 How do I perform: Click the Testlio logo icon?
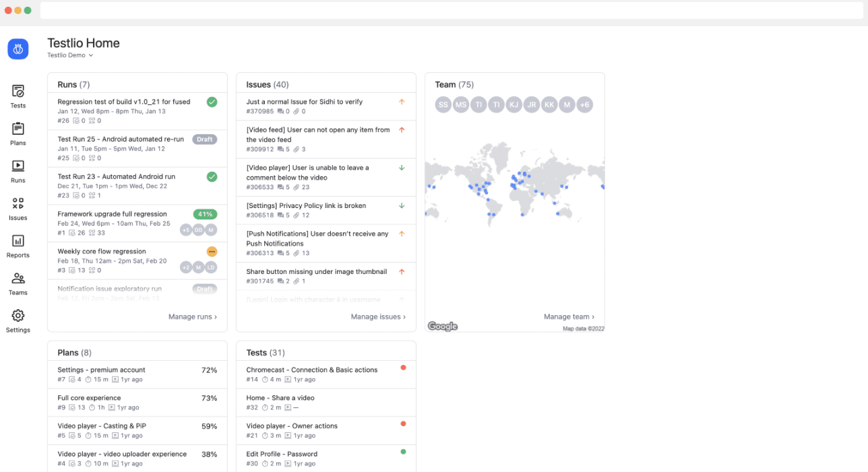[18, 48]
